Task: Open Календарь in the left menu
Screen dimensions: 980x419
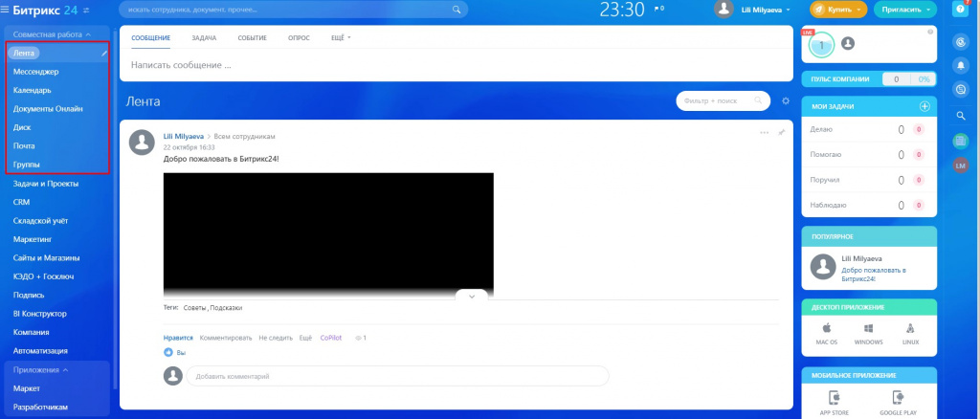Action: (x=32, y=90)
